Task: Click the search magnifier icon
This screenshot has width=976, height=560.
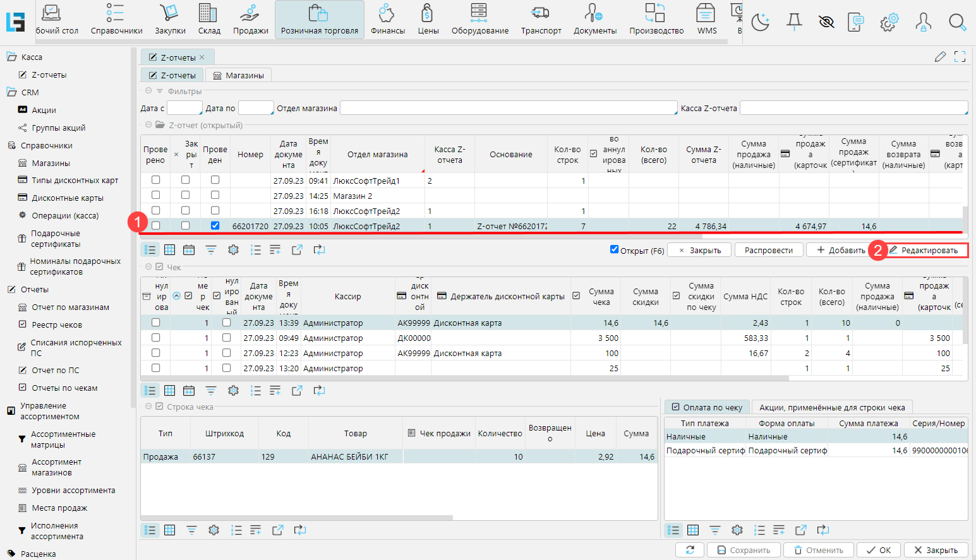Action: click(957, 23)
